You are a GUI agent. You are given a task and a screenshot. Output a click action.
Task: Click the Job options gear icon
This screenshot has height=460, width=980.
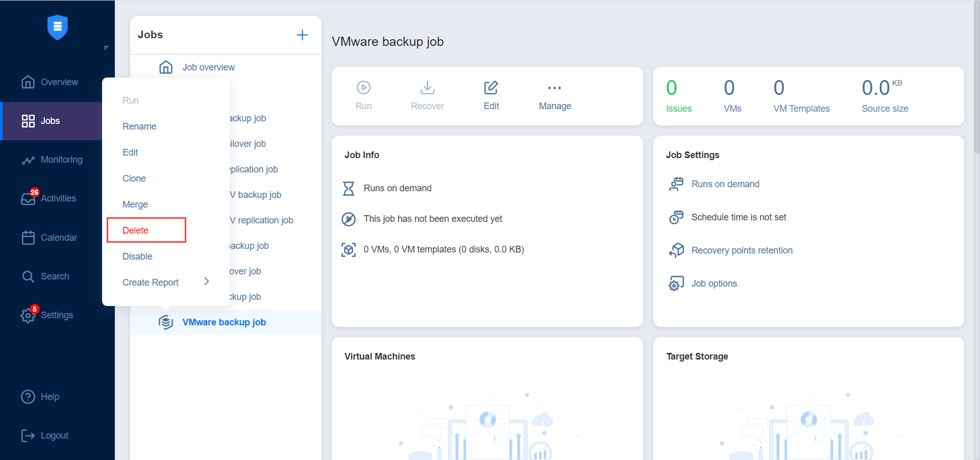coord(676,284)
